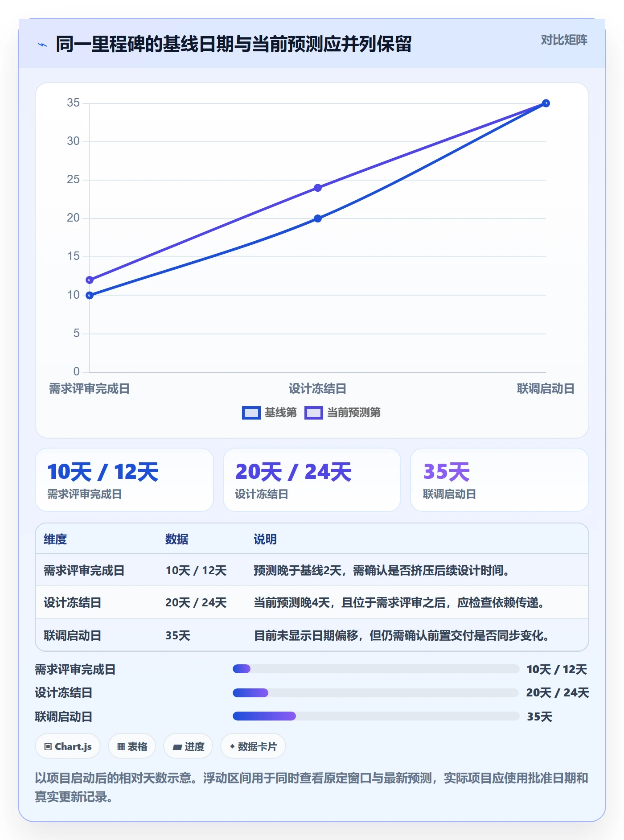Open the 10天 / 12天 data card
Image resolution: width=624 pixels, height=840 pixels.
tap(124, 480)
